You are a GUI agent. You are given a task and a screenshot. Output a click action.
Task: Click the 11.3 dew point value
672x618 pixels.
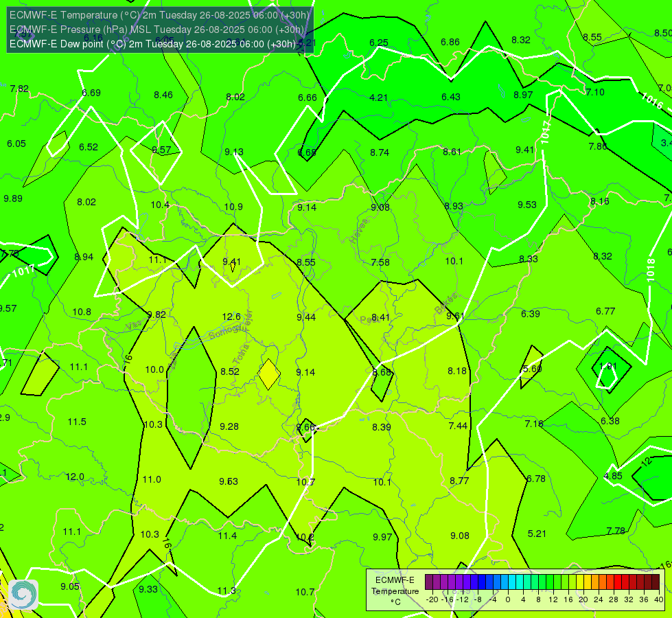(227, 591)
